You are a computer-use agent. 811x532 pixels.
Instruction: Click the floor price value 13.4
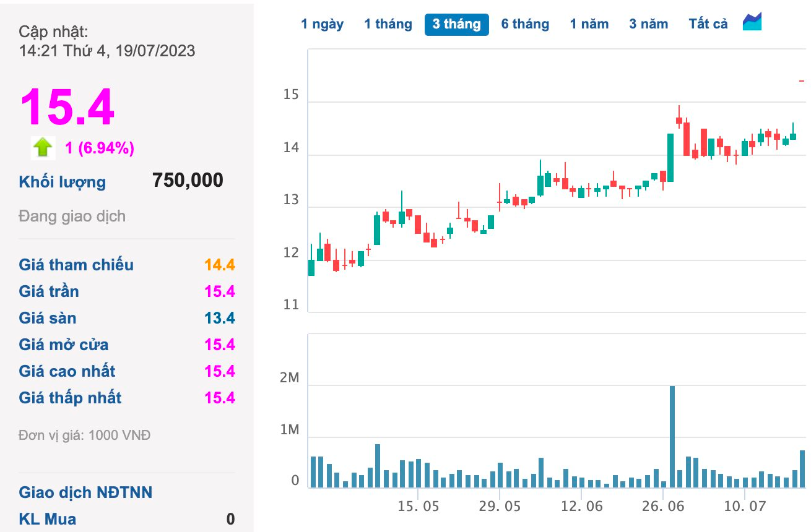click(x=220, y=318)
